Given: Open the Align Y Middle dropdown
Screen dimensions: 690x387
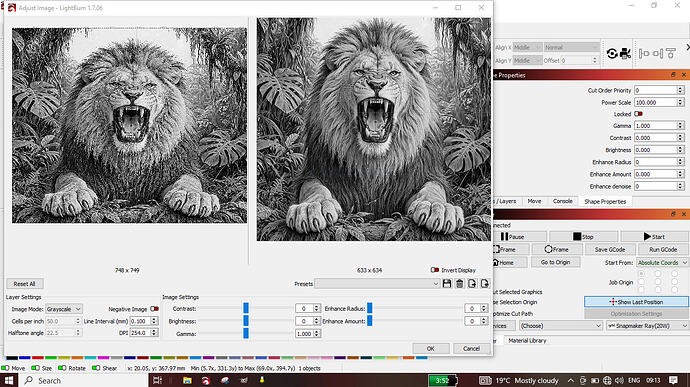Looking at the screenshot, I should coord(527,60).
